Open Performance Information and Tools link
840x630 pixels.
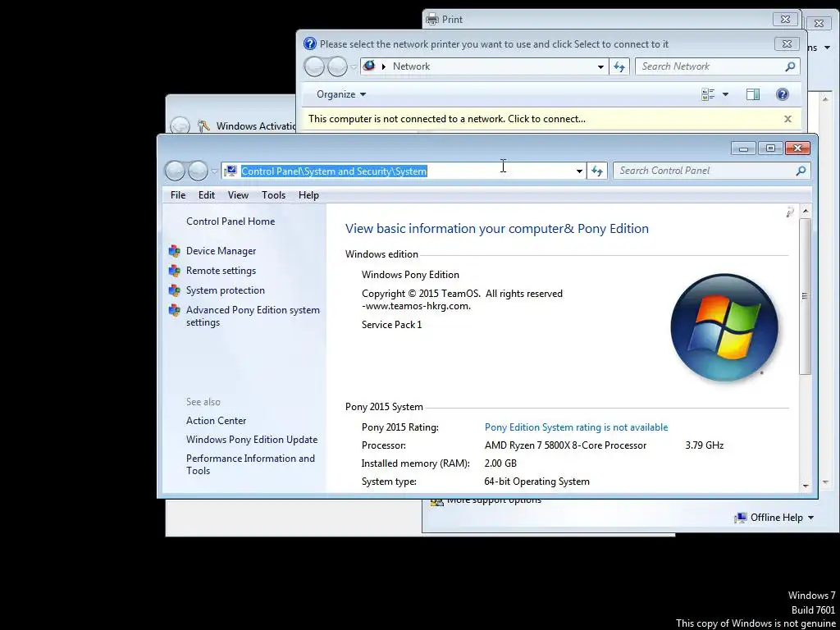[x=250, y=464]
